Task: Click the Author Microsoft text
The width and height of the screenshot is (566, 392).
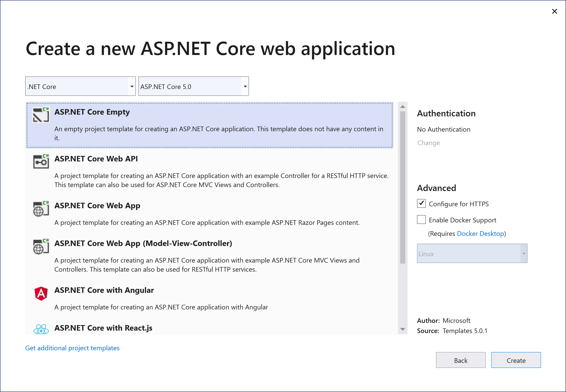Action: pyautogui.click(x=444, y=320)
